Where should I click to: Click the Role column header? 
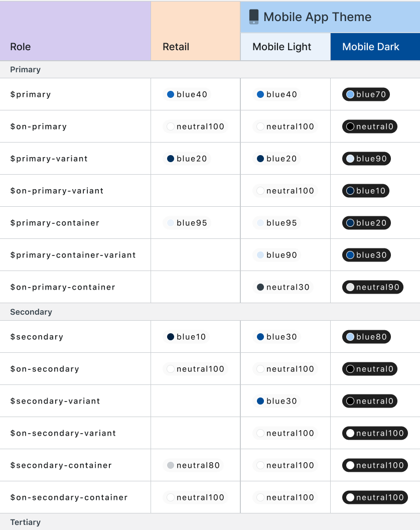[21, 47]
